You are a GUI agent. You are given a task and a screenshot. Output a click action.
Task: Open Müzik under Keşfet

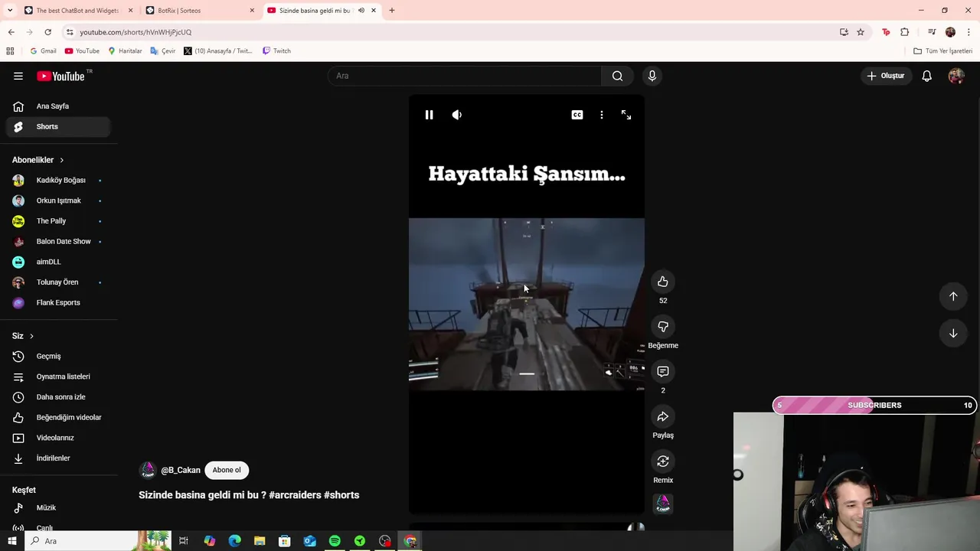pyautogui.click(x=58, y=507)
